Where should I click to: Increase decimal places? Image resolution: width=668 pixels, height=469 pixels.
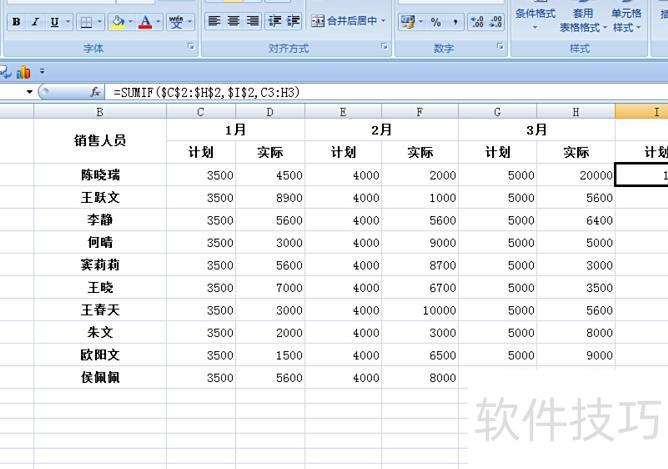[477, 22]
